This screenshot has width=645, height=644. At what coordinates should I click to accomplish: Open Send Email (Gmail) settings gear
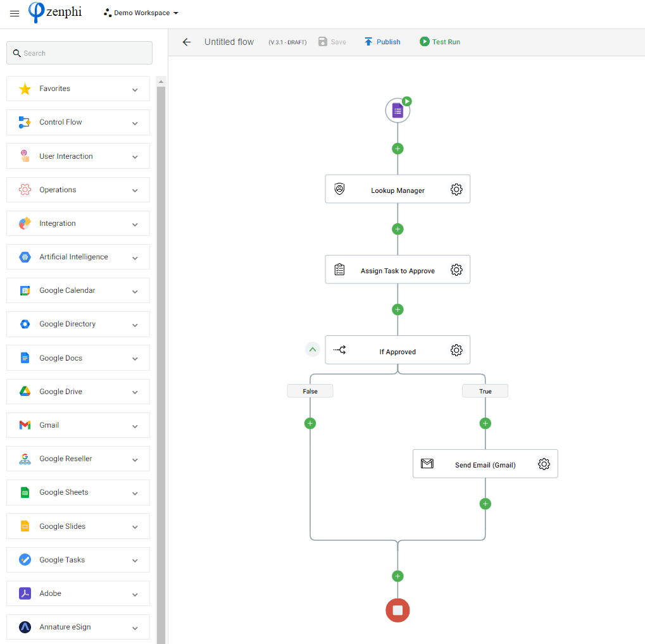point(544,464)
